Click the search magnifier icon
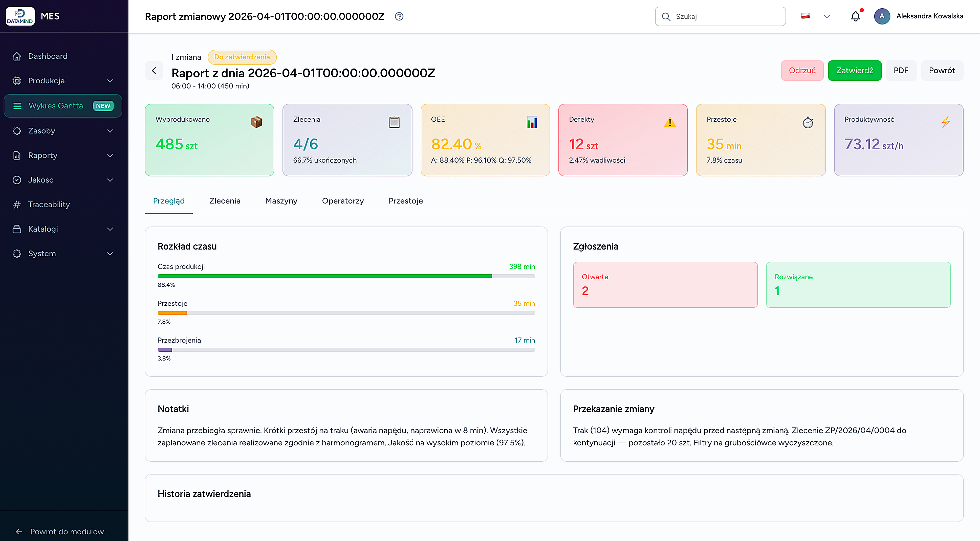This screenshot has width=980, height=541. click(666, 16)
